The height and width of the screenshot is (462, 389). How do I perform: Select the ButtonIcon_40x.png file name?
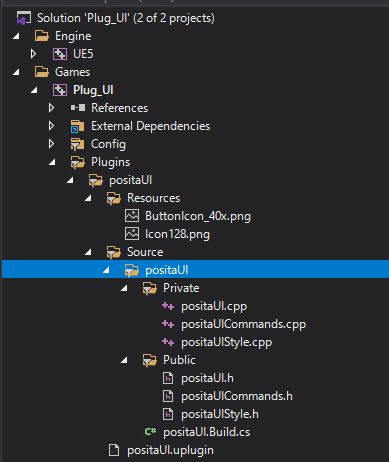(x=198, y=216)
